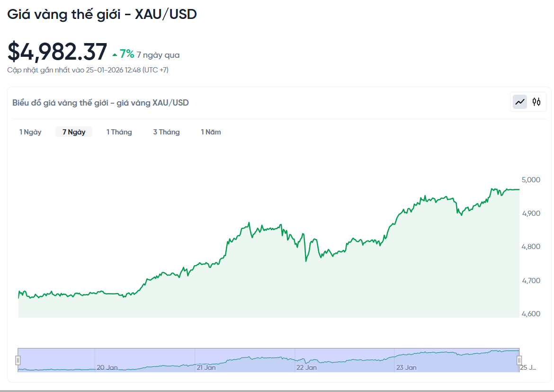Click the chart type selector box
554x392 pixels.
point(528,101)
